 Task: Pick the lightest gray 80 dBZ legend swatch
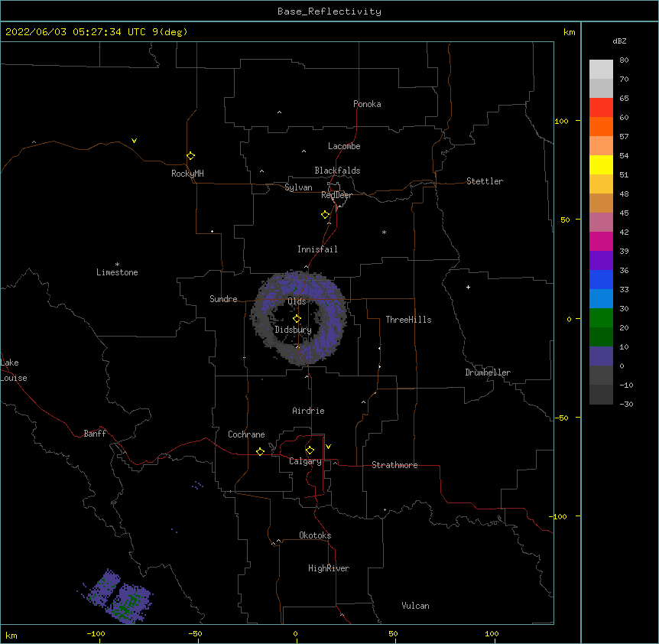pyautogui.click(x=601, y=70)
